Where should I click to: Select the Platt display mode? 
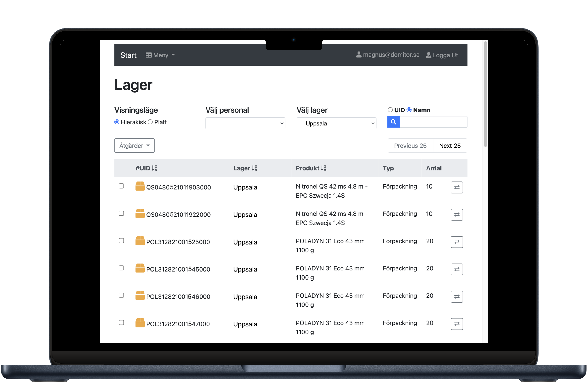coord(150,122)
